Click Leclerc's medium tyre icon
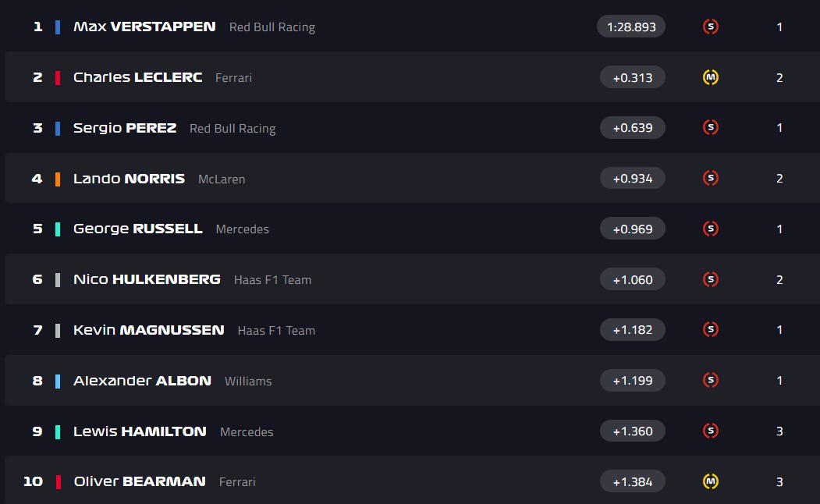Viewport: 820px width, 504px height. (x=710, y=77)
